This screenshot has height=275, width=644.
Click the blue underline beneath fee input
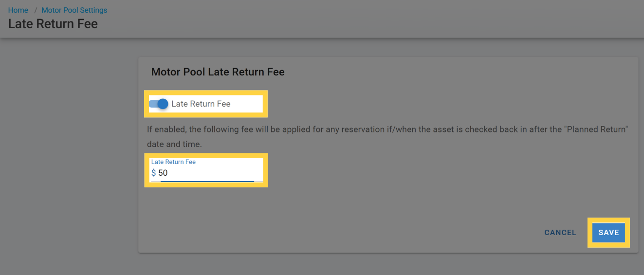coord(207,182)
